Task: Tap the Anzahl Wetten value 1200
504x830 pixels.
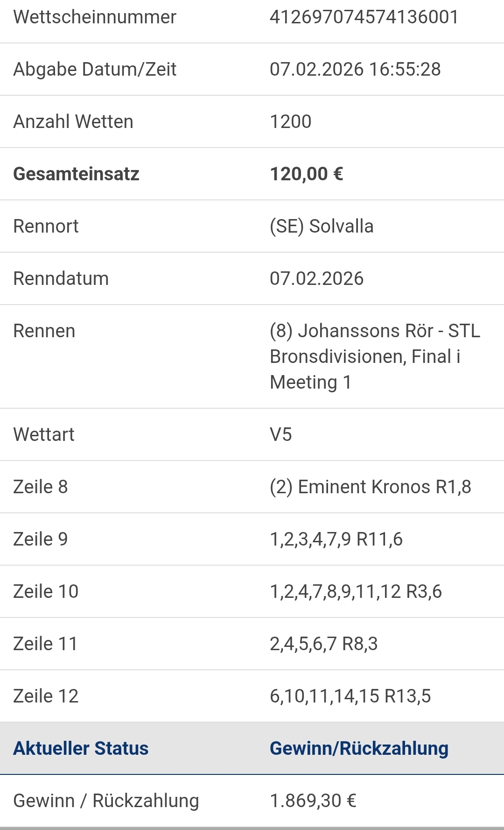Action: [x=290, y=122]
